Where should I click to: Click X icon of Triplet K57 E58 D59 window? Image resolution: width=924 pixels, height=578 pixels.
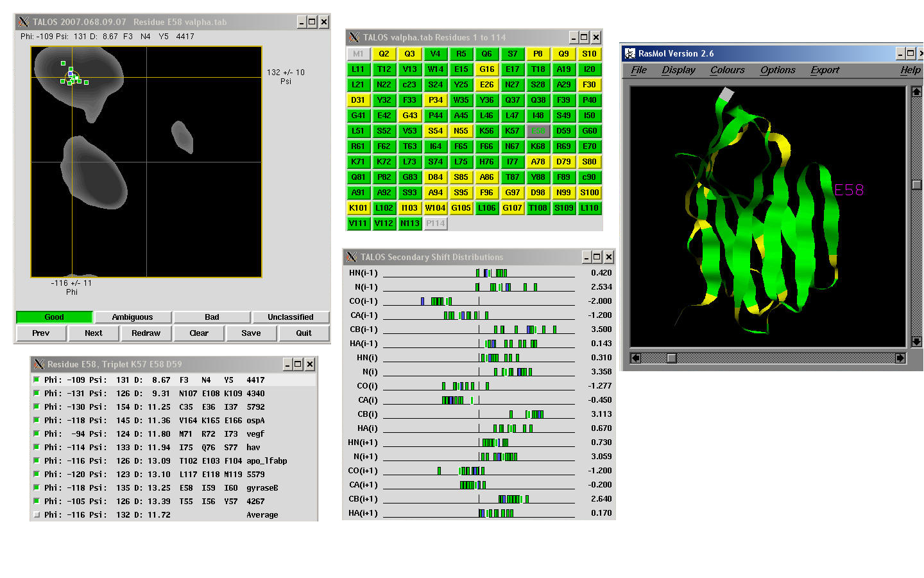38,364
